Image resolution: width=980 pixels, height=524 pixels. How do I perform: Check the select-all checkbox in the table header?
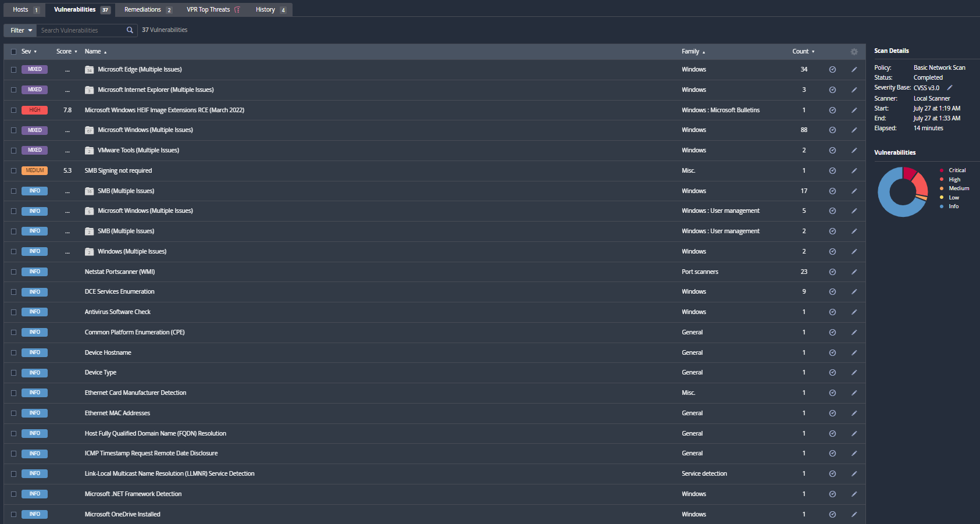point(13,51)
